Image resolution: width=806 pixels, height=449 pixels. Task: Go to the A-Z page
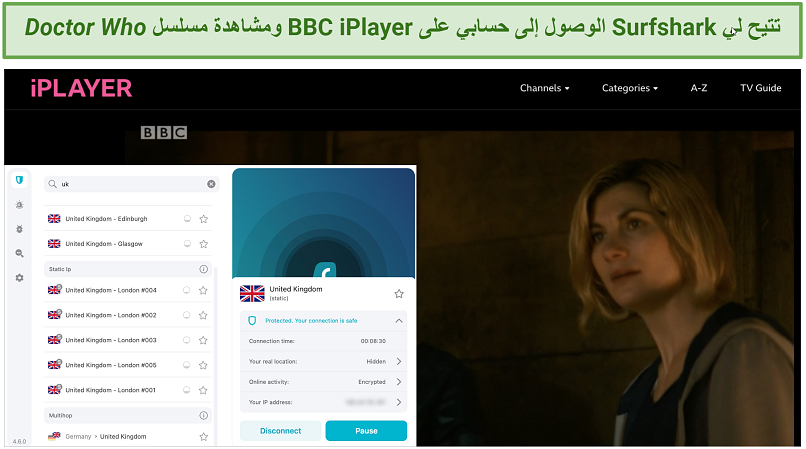[x=699, y=88]
